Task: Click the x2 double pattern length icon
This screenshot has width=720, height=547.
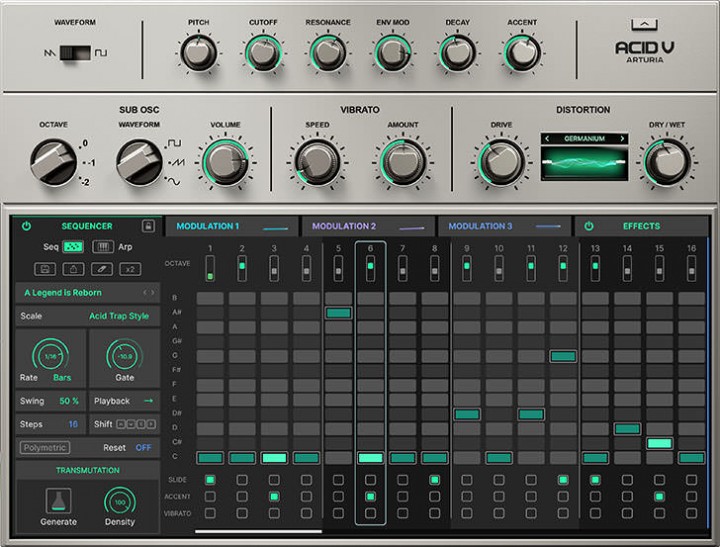Action: tap(130, 269)
